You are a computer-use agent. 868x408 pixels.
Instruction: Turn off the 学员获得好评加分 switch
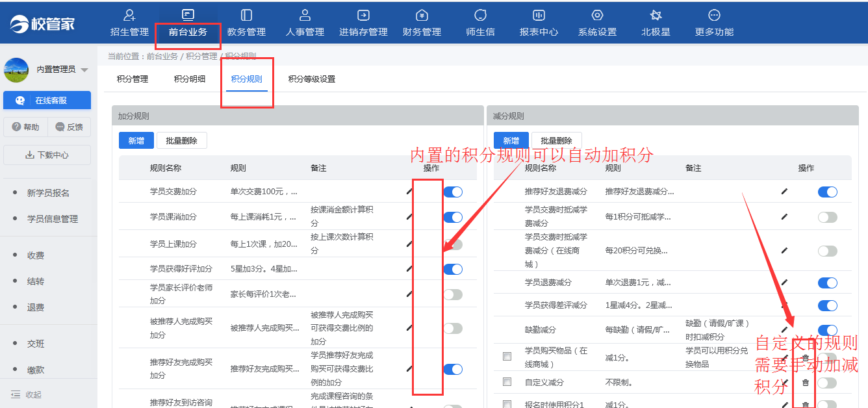(x=453, y=269)
